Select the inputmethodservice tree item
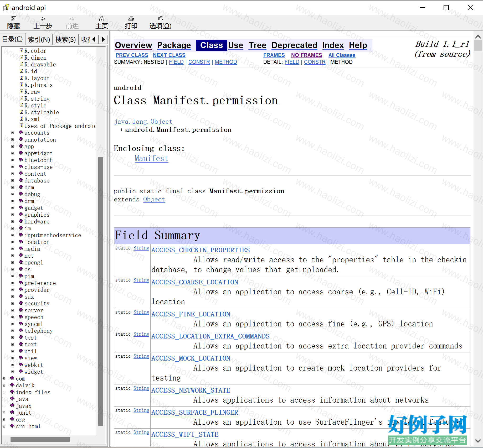The height and width of the screenshot is (448, 483). coord(53,235)
